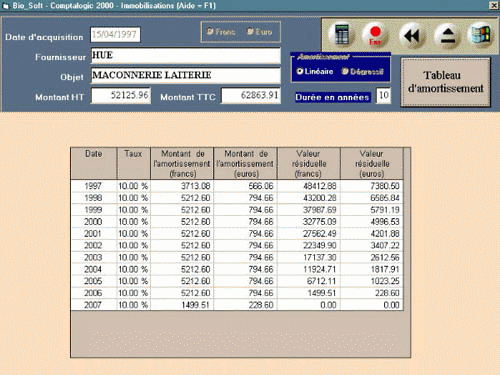Select the 2001 date cell

(94, 234)
